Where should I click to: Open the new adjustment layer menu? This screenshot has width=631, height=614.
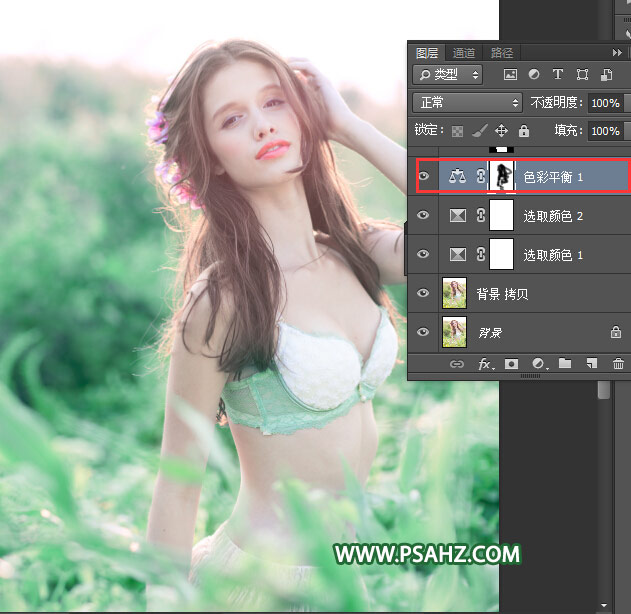(x=538, y=365)
